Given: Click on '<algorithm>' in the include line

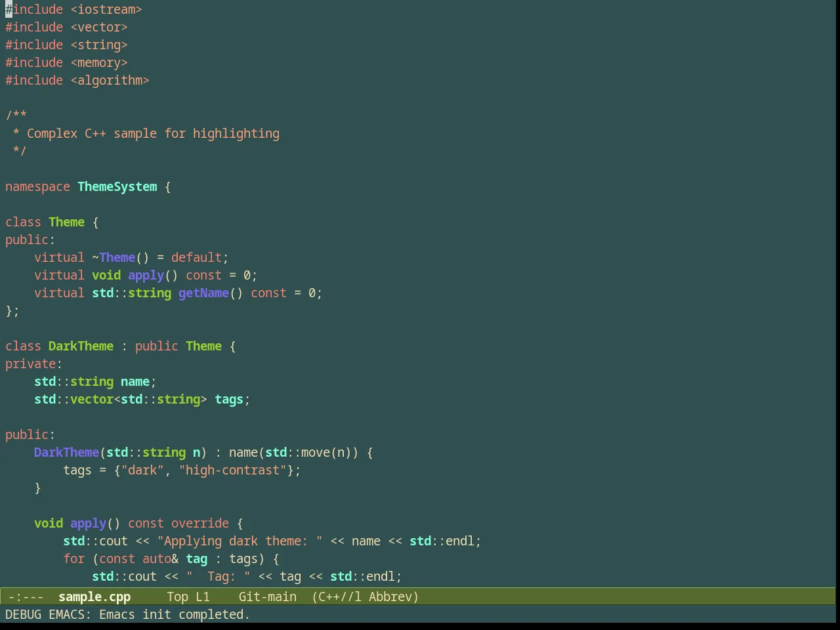Looking at the screenshot, I should pyautogui.click(x=110, y=80).
